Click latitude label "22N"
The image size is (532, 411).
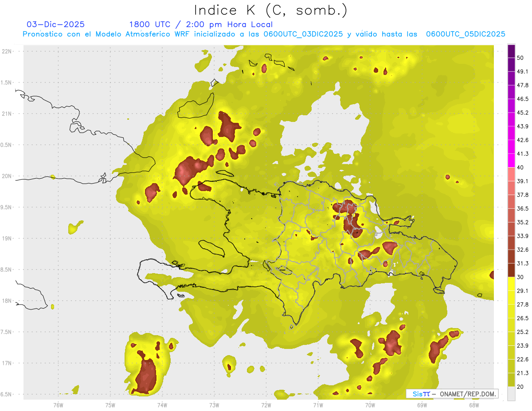(8, 51)
